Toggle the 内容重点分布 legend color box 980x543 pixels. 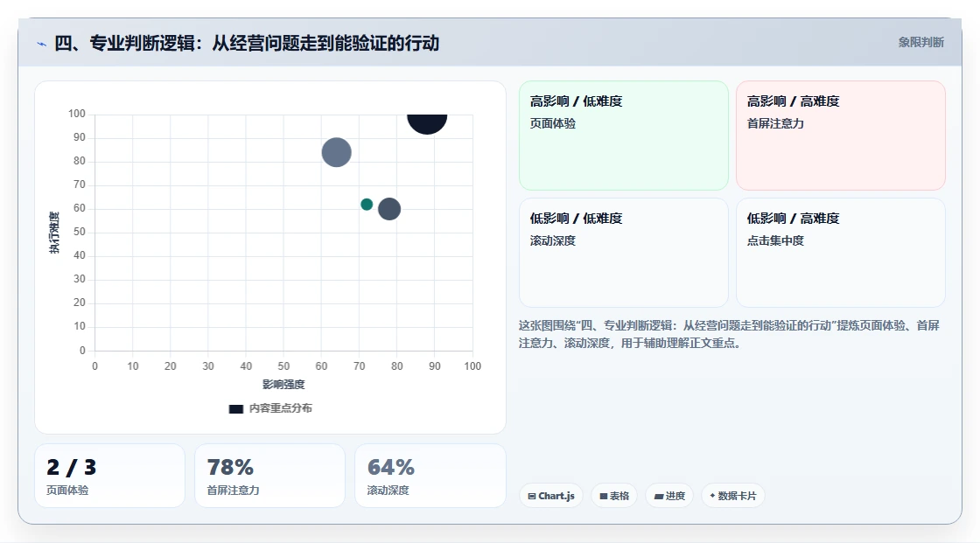pos(235,408)
